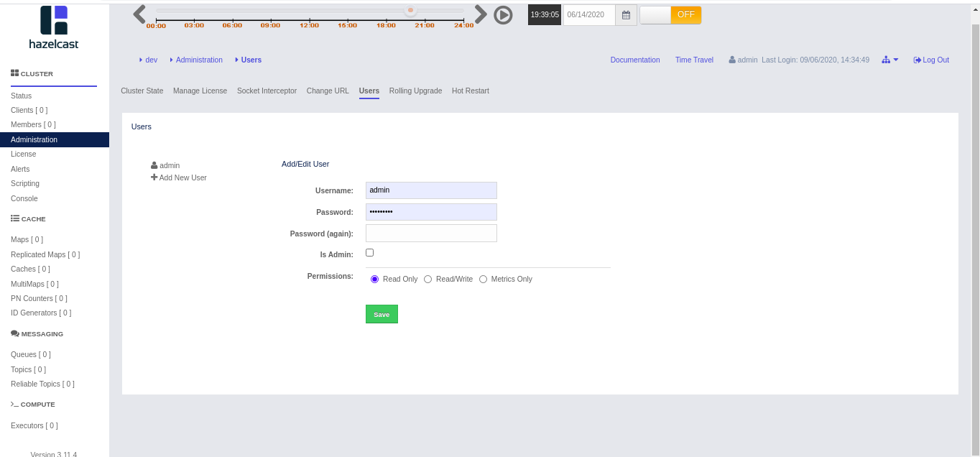This screenshot has height=457, width=980.
Task: Select the Users tab
Action: (x=369, y=91)
